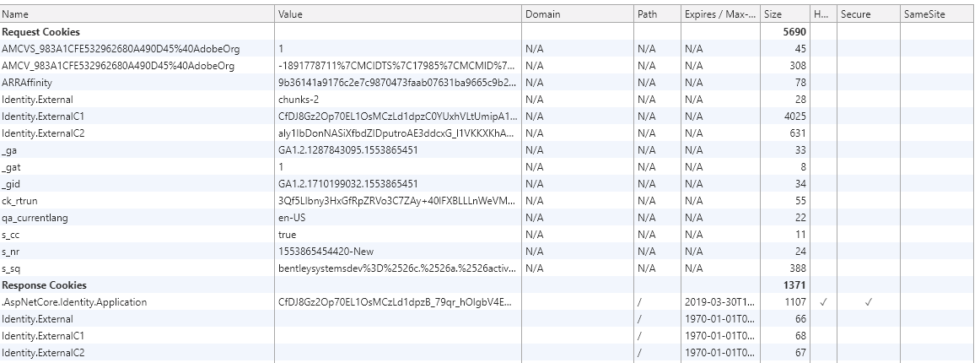Image resolution: width=980 pixels, height=363 pixels.
Task: Select the .AspNetCore.Identity.Application cookie name
Action: click(74, 301)
